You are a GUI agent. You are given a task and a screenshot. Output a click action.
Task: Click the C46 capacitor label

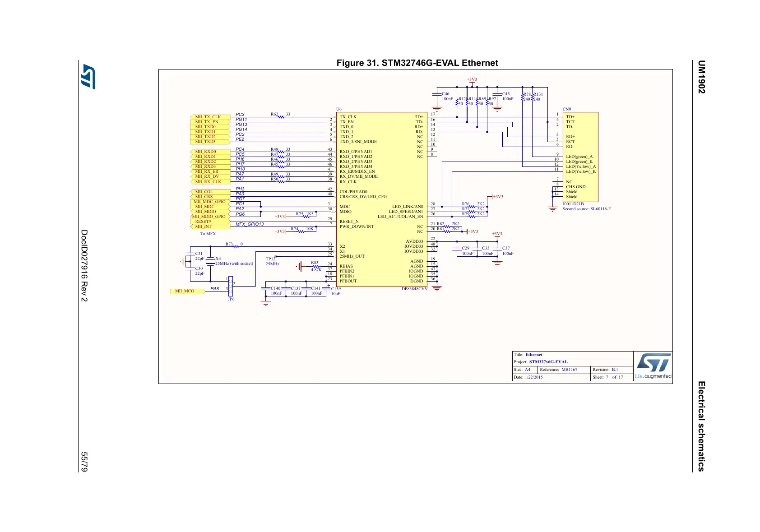tap(445, 94)
